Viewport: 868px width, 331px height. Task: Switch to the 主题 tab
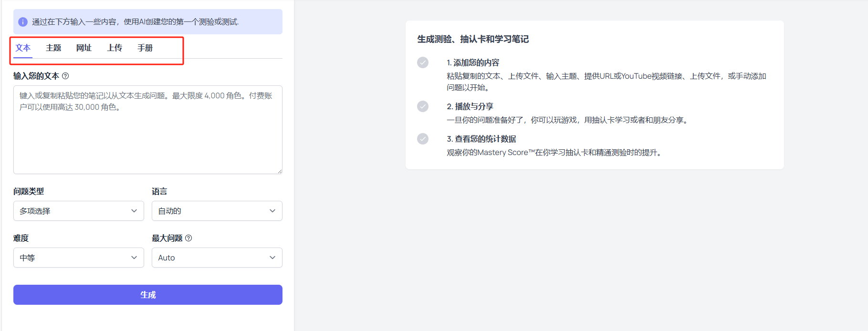tap(53, 48)
